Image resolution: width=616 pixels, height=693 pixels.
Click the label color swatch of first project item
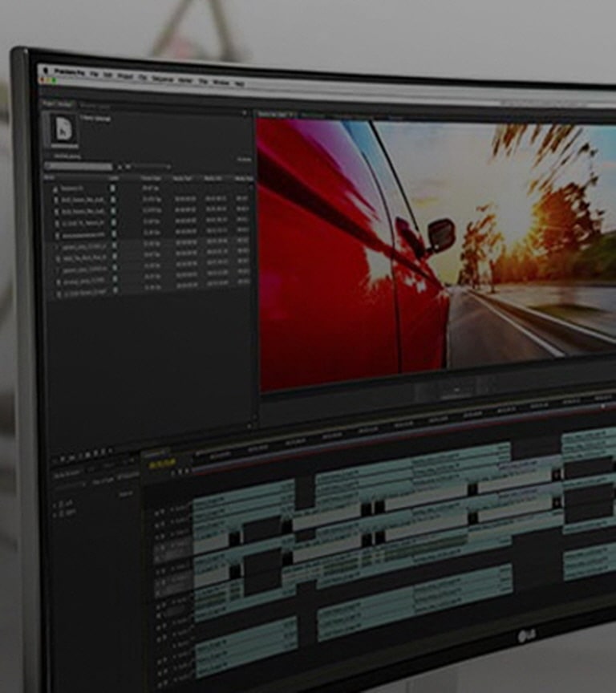pos(113,188)
